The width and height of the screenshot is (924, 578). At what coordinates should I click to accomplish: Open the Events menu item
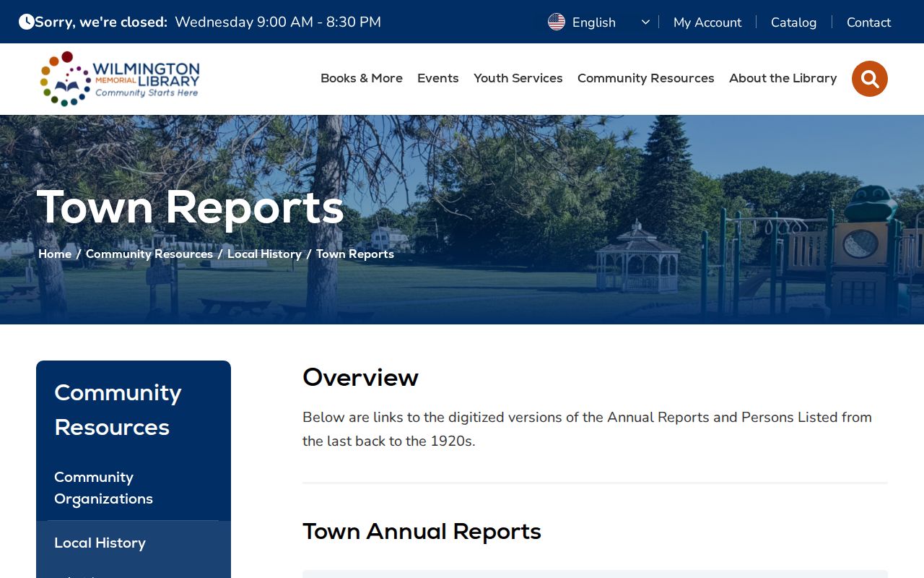[x=438, y=78]
